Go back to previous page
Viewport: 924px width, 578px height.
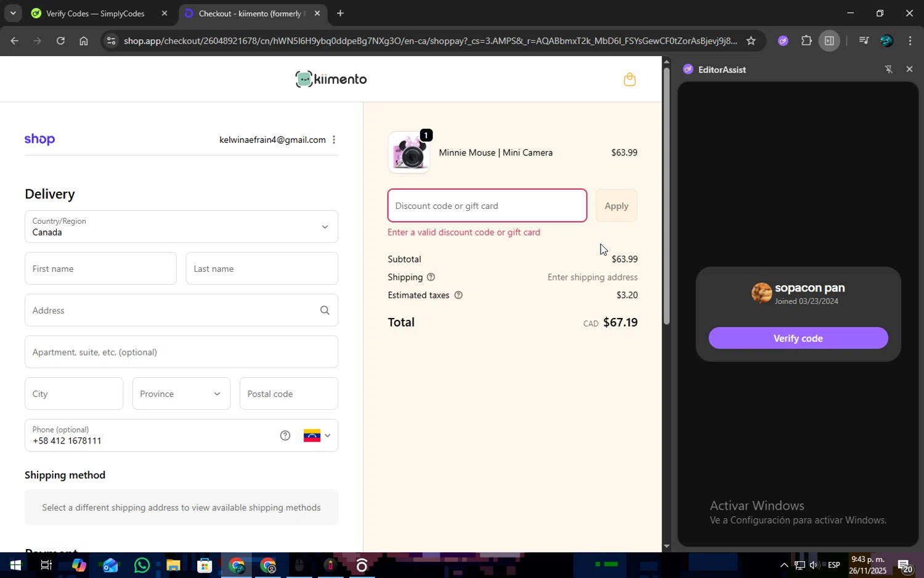click(14, 41)
